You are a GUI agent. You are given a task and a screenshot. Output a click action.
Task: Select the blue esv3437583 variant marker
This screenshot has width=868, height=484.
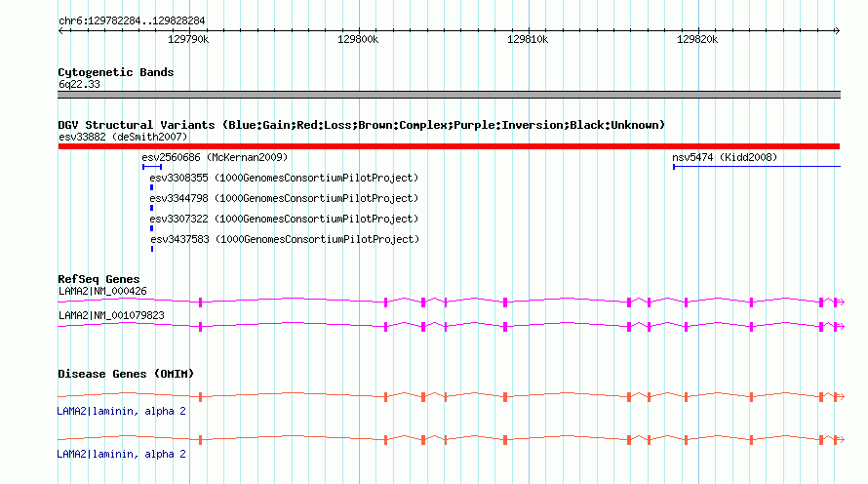[152, 249]
